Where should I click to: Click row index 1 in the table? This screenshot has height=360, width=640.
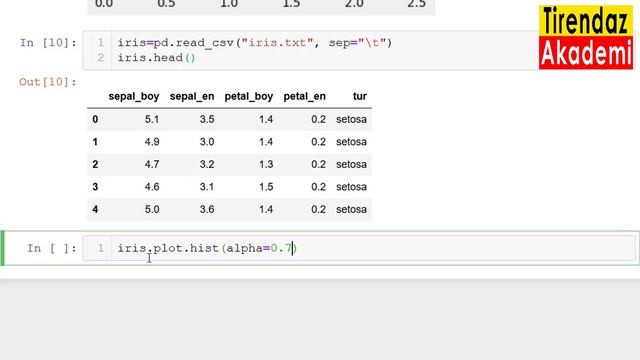pos(95,142)
